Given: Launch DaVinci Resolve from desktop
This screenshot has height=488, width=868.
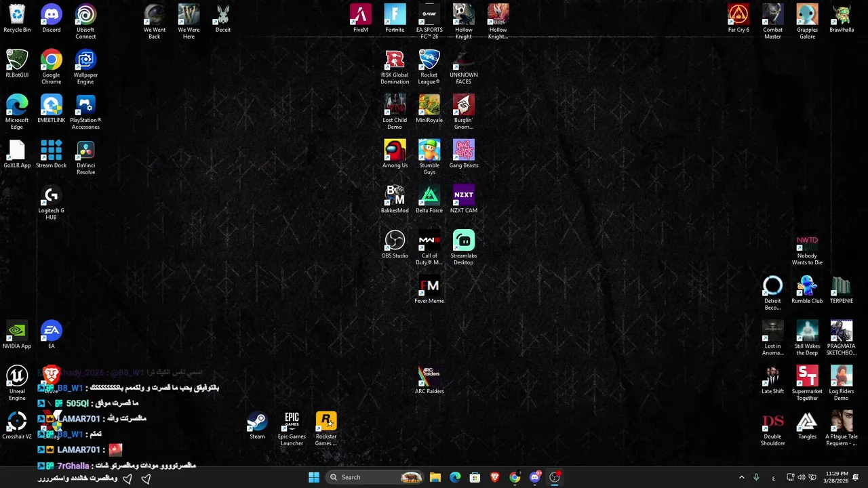Looking at the screenshot, I should point(85,157).
